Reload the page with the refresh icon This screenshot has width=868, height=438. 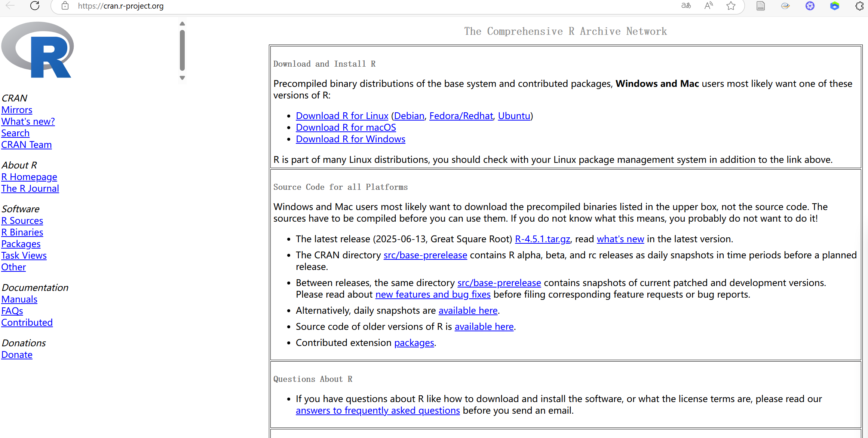tap(35, 6)
